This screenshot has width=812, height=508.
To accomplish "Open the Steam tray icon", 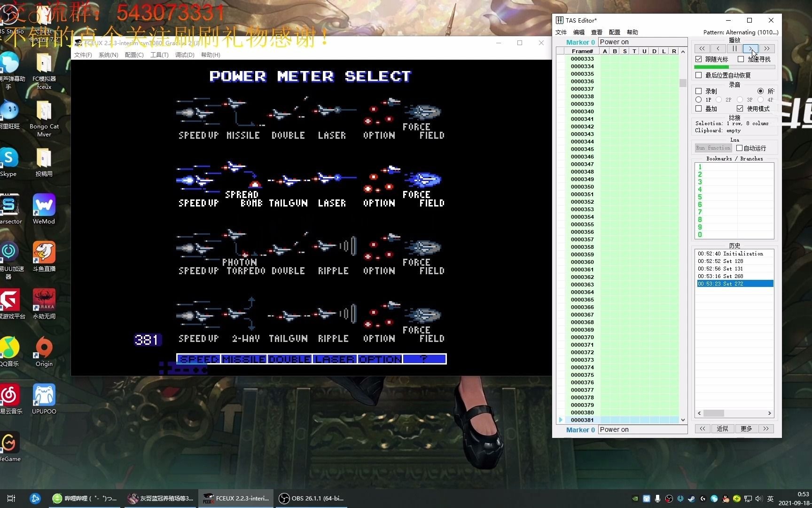I will click(692, 499).
